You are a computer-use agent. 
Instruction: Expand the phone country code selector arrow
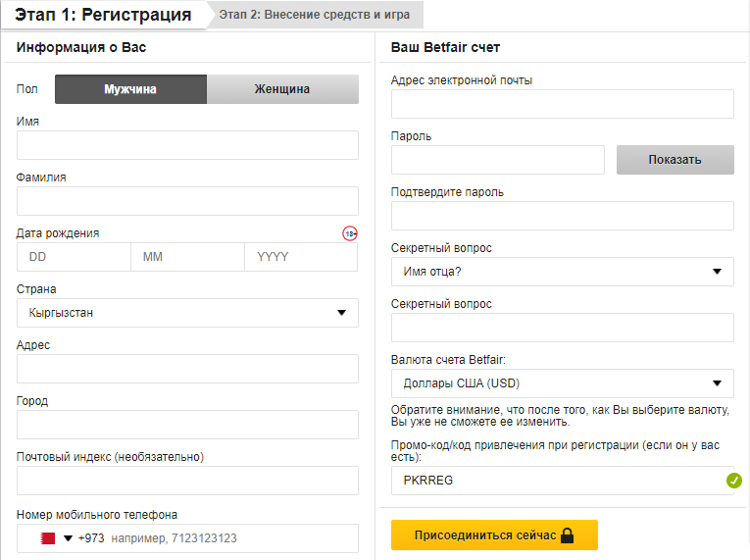coord(69,538)
